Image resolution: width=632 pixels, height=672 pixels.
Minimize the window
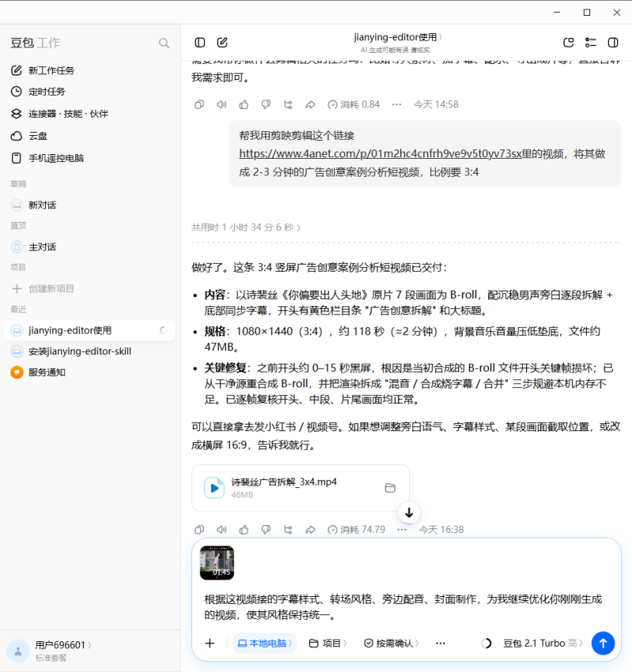(x=557, y=13)
